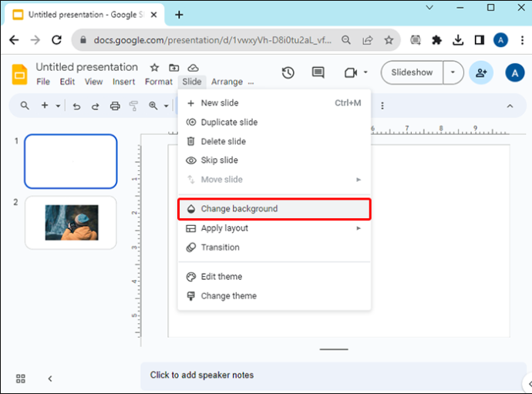Open Chrome three-dot menu
Image resolution: width=532 pixels, height=394 pixels.
[x=522, y=40]
